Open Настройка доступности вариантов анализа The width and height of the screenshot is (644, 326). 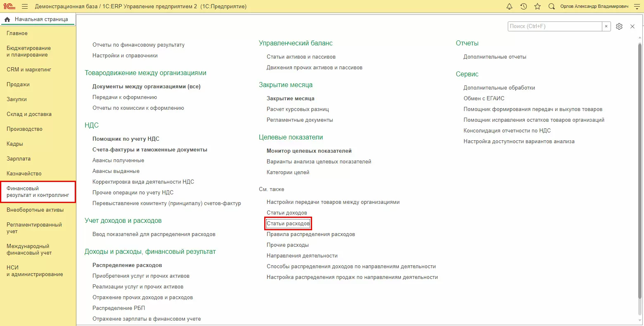pos(519,142)
